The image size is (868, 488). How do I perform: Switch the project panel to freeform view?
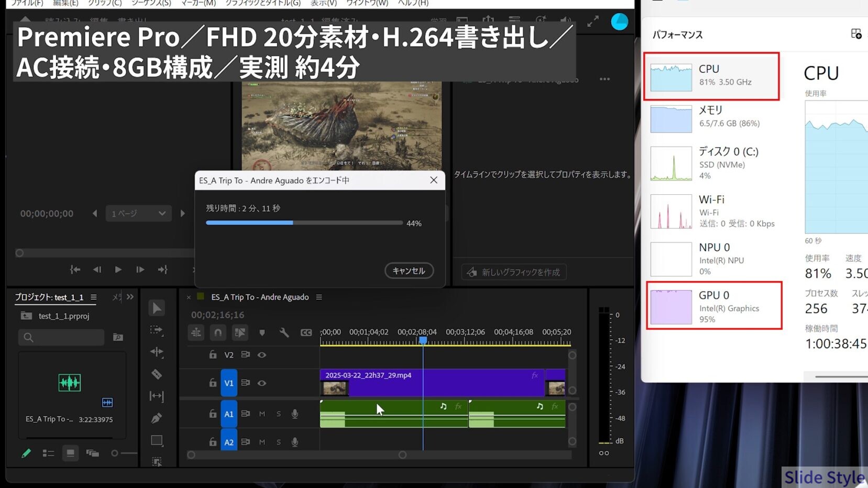92,453
